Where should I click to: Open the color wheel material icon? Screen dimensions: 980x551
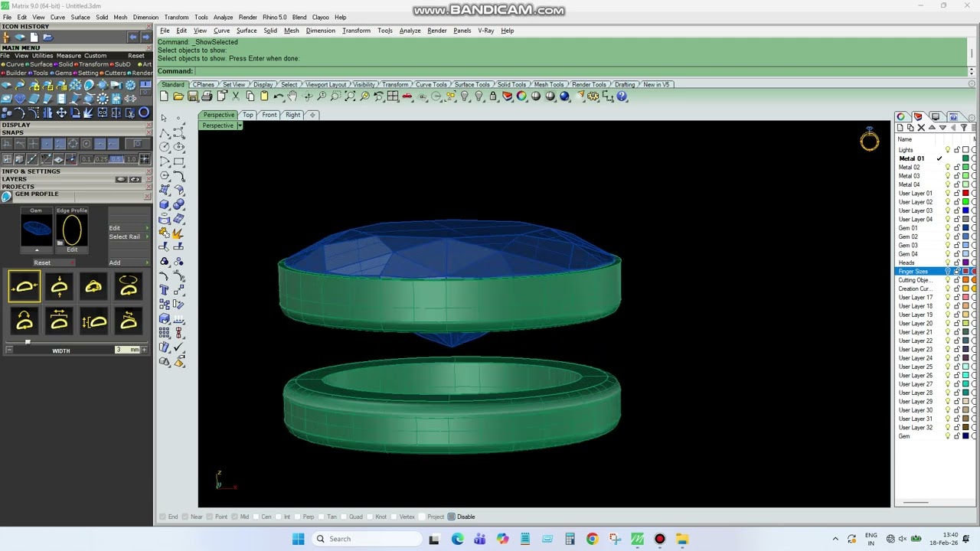522,96
